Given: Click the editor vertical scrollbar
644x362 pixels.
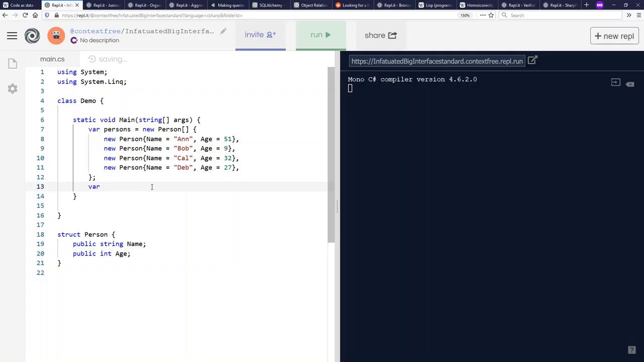Looking at the screenshot, I should coord(331,151).
